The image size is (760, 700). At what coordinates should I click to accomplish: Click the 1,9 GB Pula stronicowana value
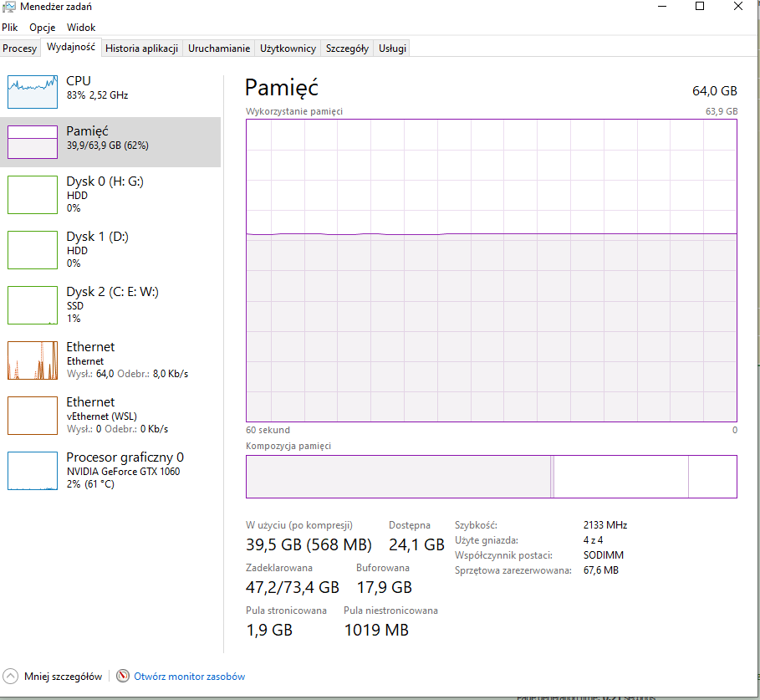coord(269,630)
